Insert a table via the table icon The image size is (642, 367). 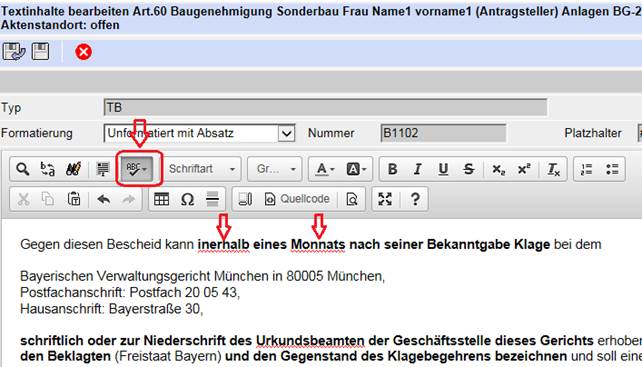click(x=161, y=199)
